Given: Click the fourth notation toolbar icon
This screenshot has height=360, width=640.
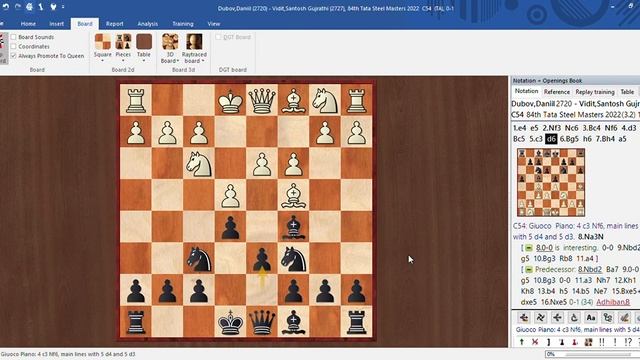Looking at the screenshot, I should click(574, 317).
